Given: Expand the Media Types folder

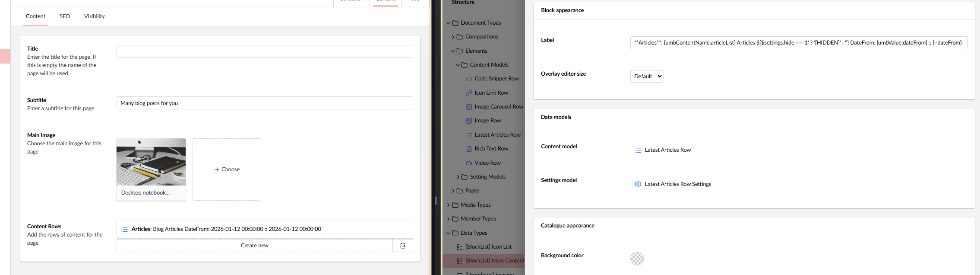Looking at the screenshot, I should click(448, 205).
